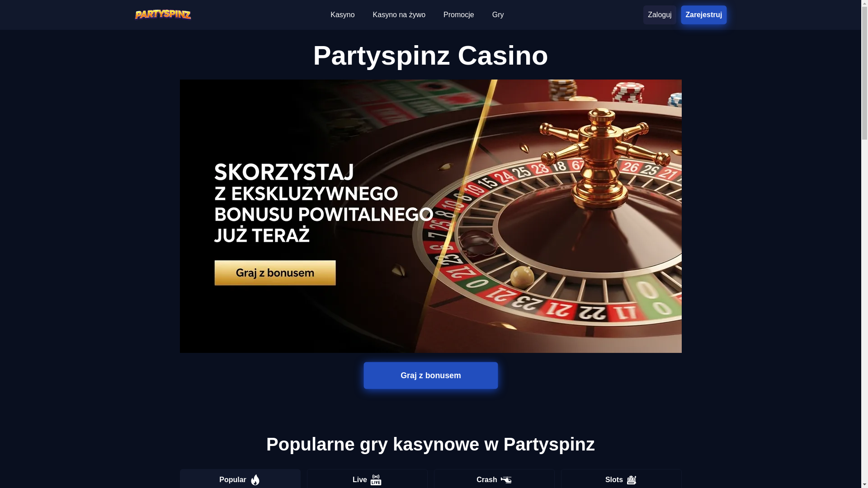Switch to the Crash games tab
The image size is (868, 488).
494,479
